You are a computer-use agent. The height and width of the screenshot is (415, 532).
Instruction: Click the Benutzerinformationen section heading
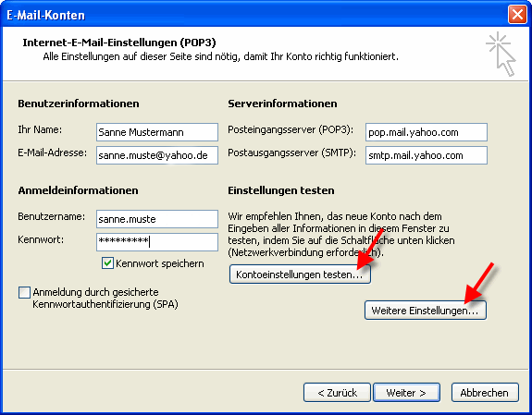tap(79, 104)
